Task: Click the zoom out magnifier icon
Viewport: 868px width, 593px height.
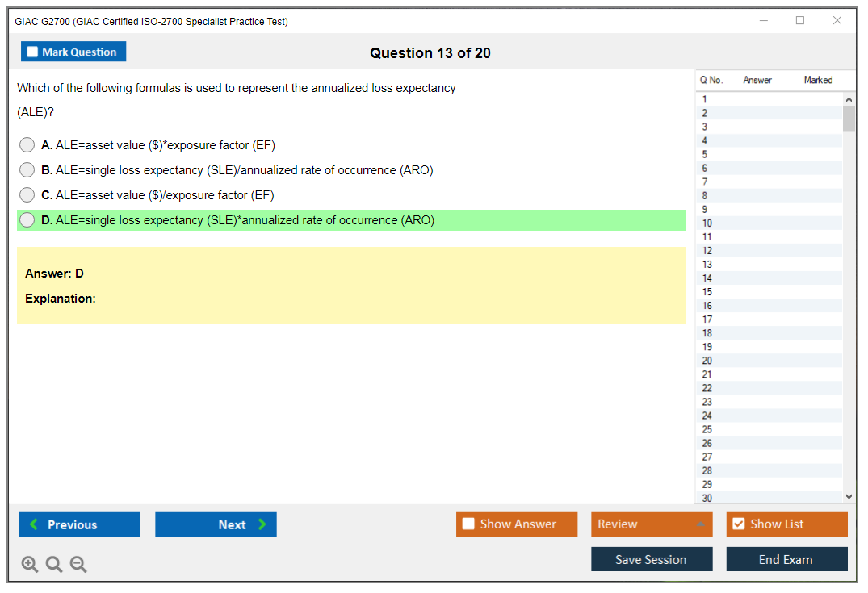Action: (x=78, y=564)
